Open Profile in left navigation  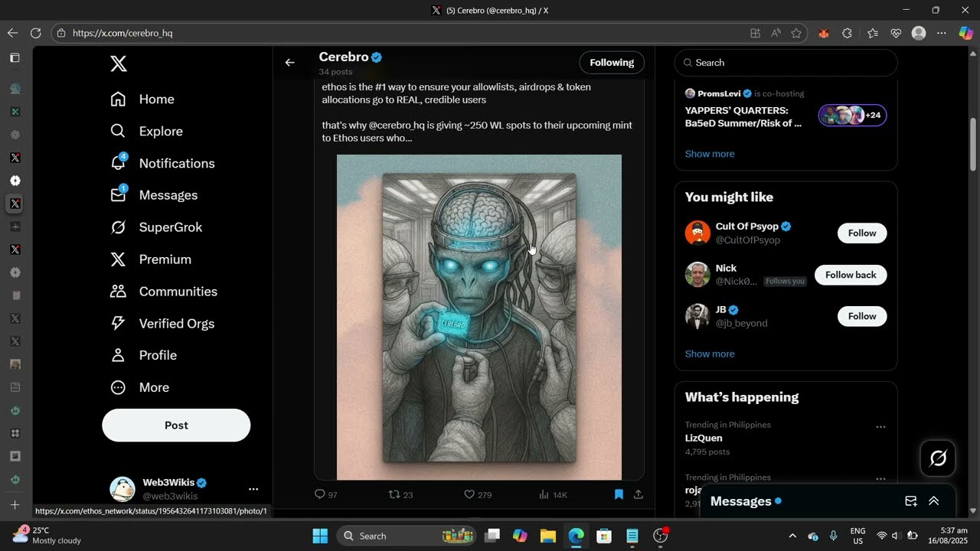pos(143,355)
